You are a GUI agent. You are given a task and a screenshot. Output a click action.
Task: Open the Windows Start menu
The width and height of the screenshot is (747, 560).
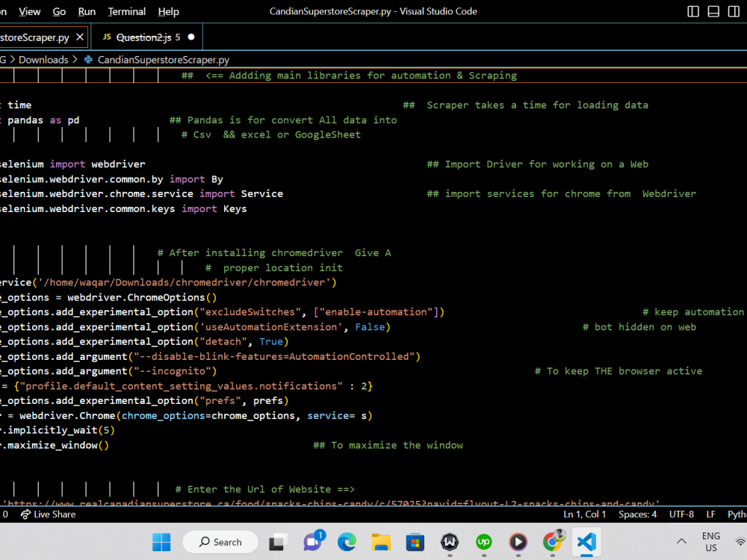pyautogui.click(x=161, y=542)
